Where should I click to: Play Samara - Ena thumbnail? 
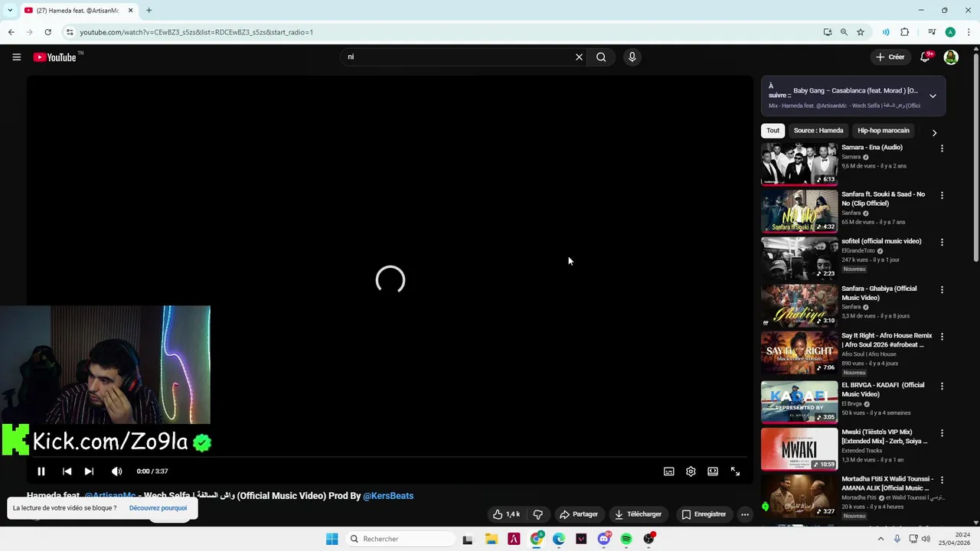[799, 163]
